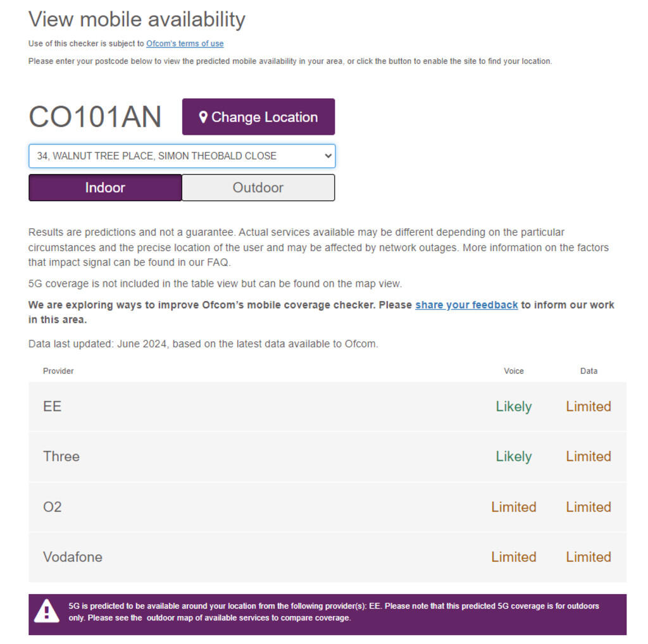Select the Indoor coverage toggle

[105, 187]
